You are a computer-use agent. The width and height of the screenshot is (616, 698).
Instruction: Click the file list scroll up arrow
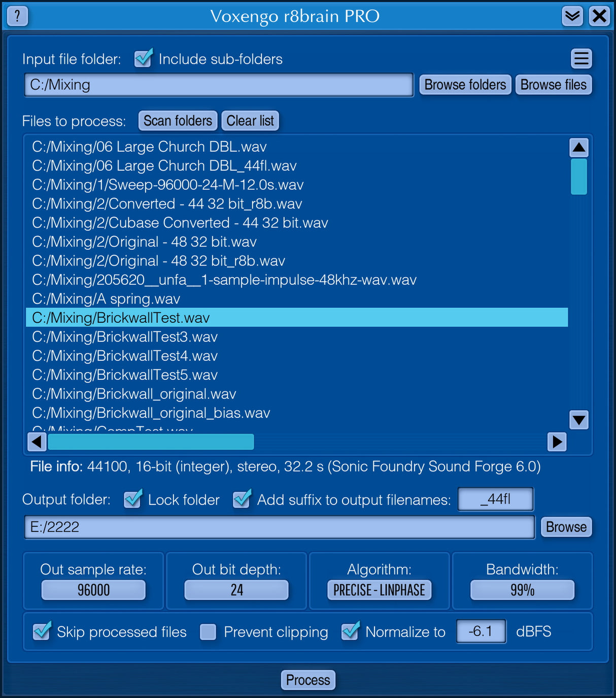(x=578, y=148)
